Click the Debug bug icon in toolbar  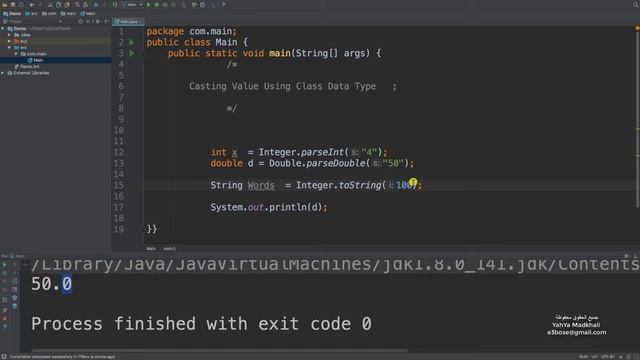tap(157, 4)
